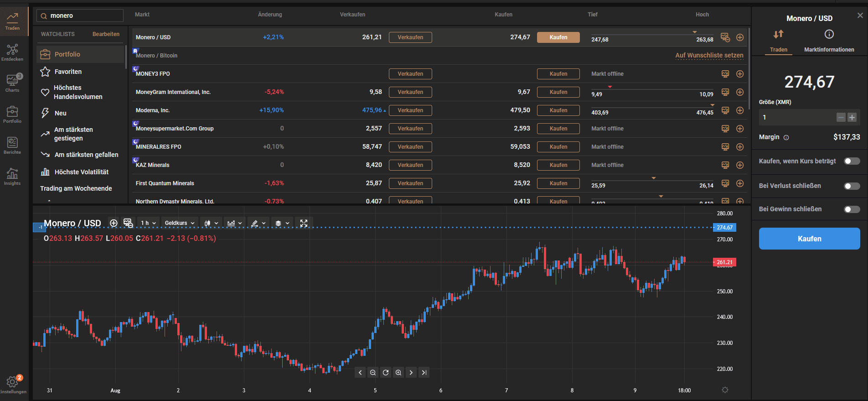Viewport: 868px width, 401px height.
Task: Click the 261.21 current price label
Action: coord(724,262)
